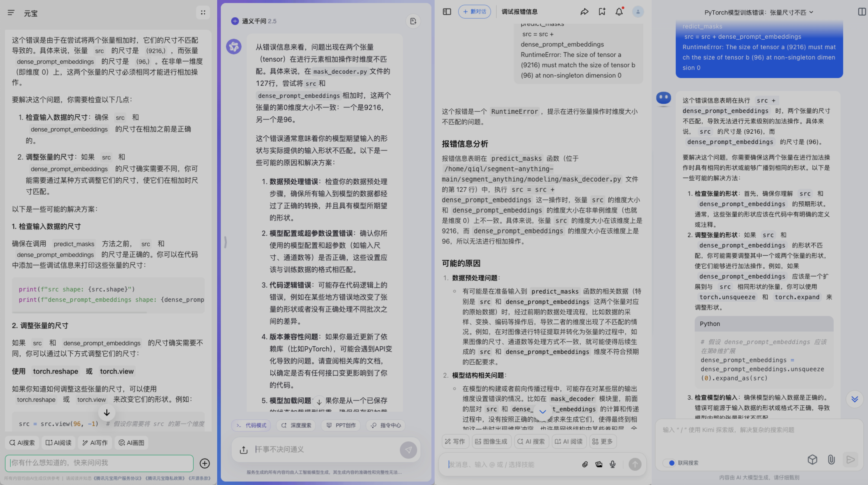Select AI搜索 in 元宝
The image size is (868, 485).
pyautogui.click(x=22, y=442)
